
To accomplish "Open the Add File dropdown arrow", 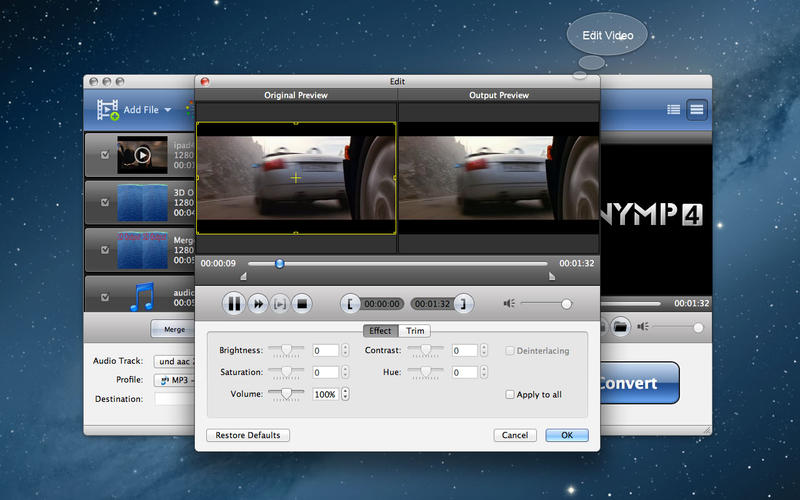I will coord(168,110).
